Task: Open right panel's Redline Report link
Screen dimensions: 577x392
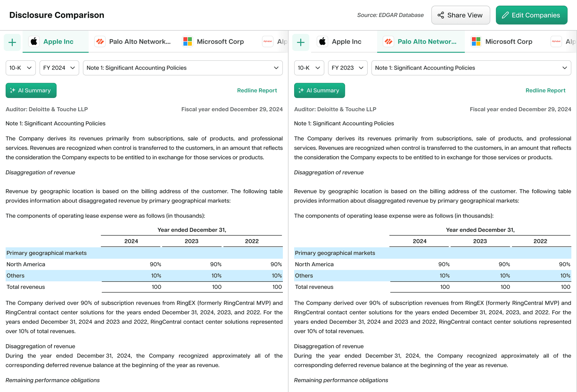Action: (x=545, y=90)
